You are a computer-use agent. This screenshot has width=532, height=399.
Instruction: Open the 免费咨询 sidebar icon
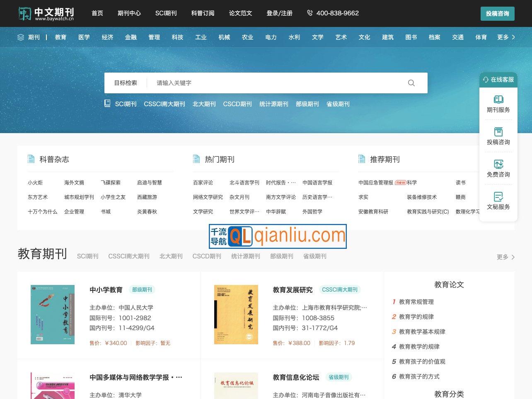coord(498,164)
